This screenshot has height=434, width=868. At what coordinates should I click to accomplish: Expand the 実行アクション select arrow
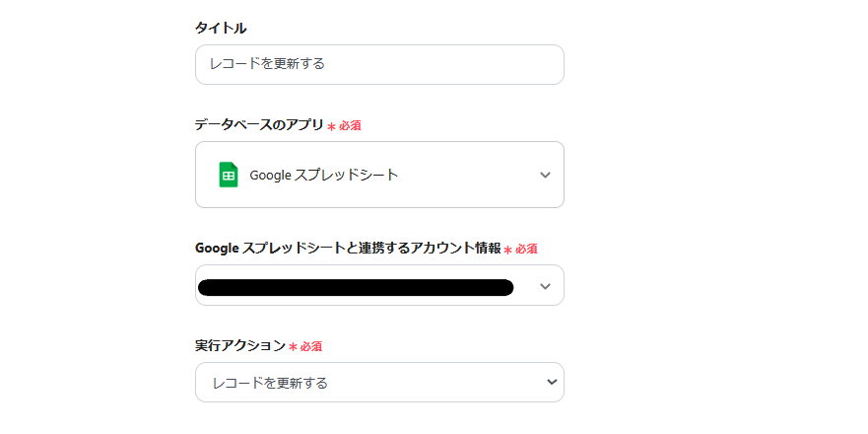(x=551, y=383)
